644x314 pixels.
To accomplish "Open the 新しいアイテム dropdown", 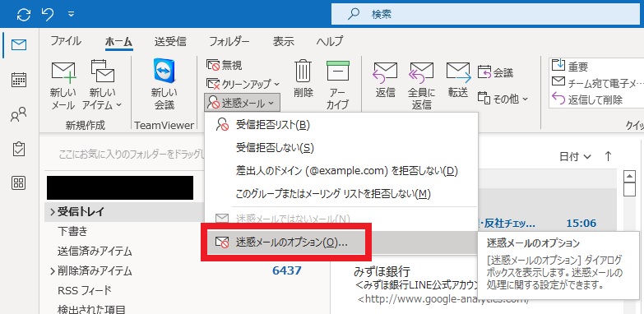I will coord(102,85).
